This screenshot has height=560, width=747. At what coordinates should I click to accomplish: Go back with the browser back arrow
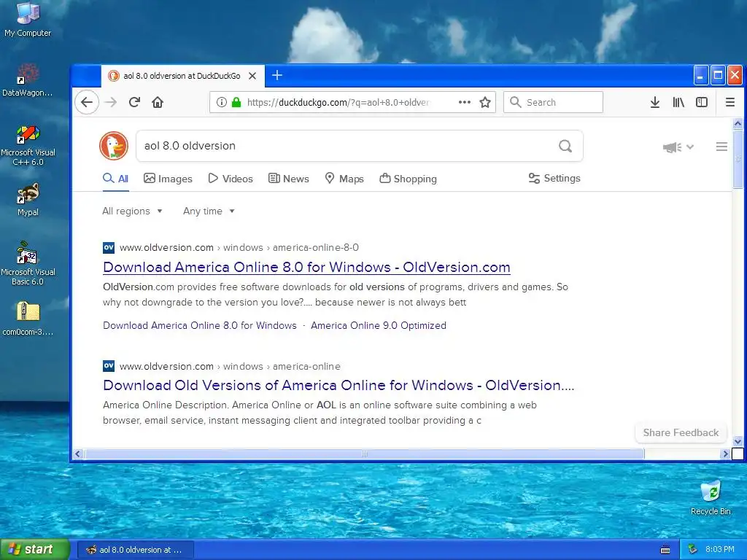87,102
